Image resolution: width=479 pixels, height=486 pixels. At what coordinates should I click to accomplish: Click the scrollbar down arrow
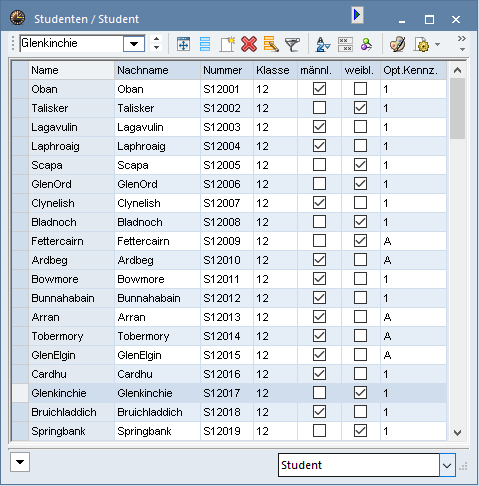click(457, 433)
